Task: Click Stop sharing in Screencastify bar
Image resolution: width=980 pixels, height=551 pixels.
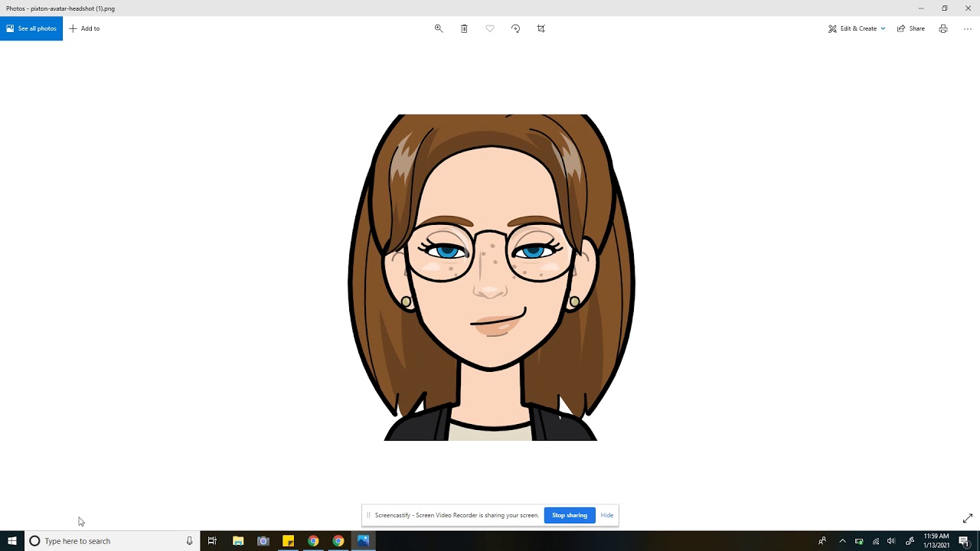Action: [x=570, y=515]
